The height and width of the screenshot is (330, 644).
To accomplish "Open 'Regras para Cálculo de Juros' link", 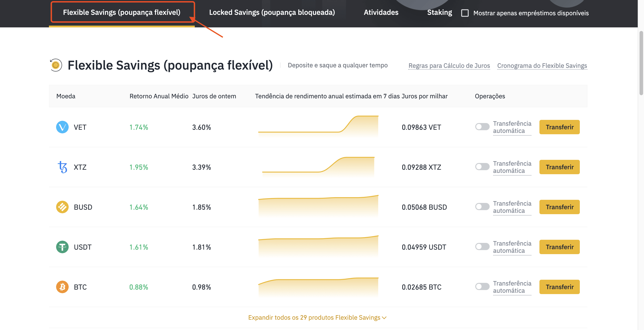I will click(x=449, y=66).
